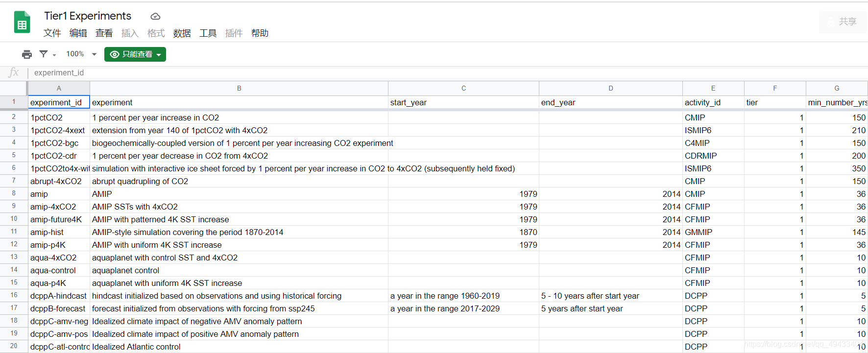This screenshot has width=868, height=353.
Task: Click the 共享 share button
Action: [843, 22]
